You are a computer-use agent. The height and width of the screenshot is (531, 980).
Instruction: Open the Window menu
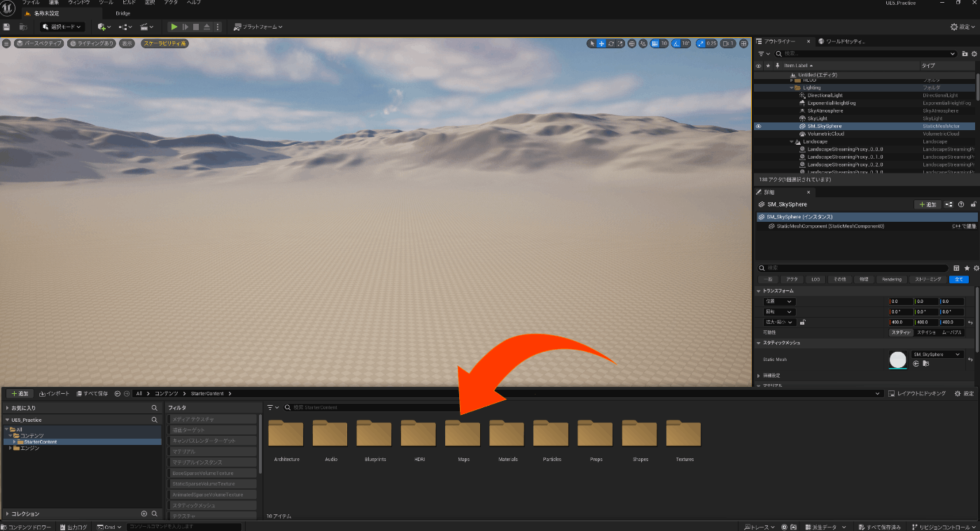[79, 3]
